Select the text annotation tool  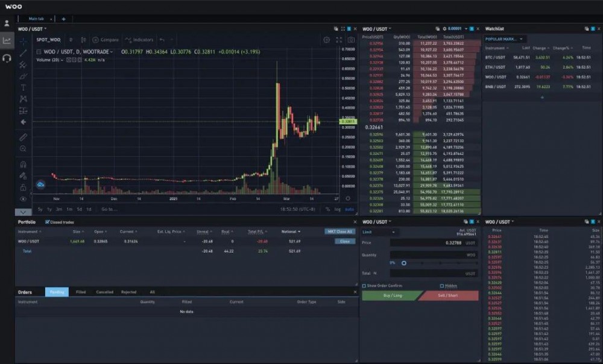click(x=23, y=87)
